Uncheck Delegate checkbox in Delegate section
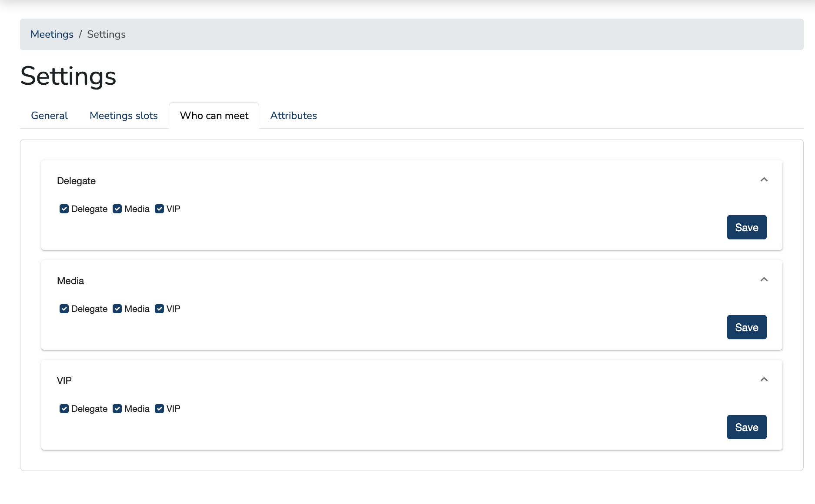 tap(64, 209)
